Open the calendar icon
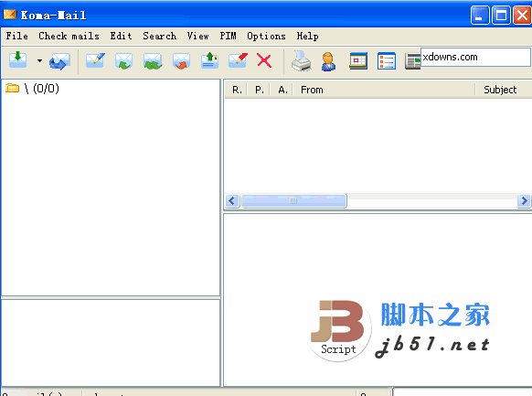Image resolution: width=532 pixels, height=396 pixels. pos(358,61)
